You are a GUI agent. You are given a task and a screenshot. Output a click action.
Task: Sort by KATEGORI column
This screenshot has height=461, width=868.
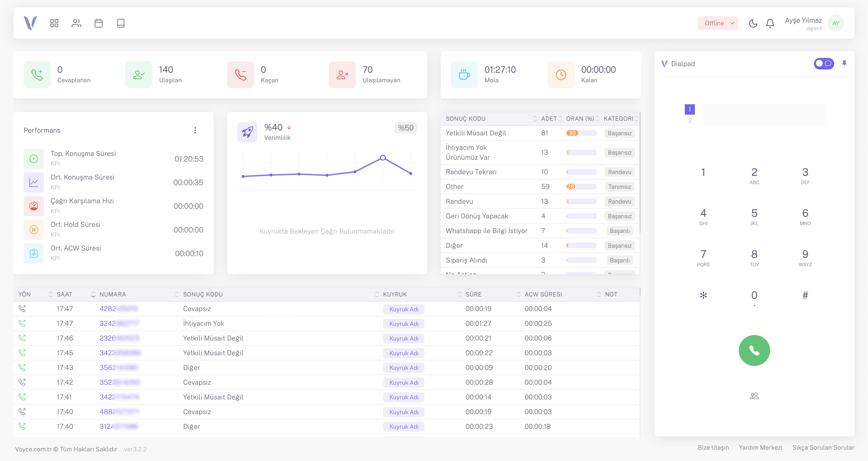(x=636, y=119)
